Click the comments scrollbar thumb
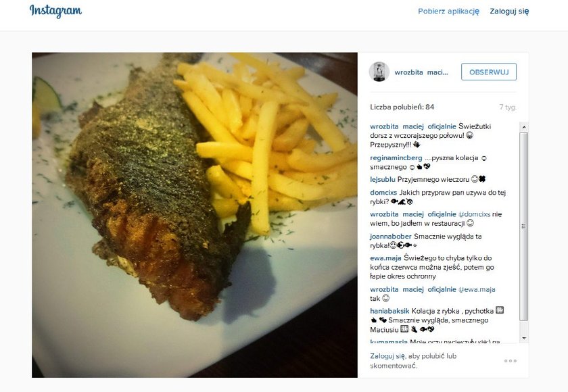568x392 pixels. click(523, 226)
